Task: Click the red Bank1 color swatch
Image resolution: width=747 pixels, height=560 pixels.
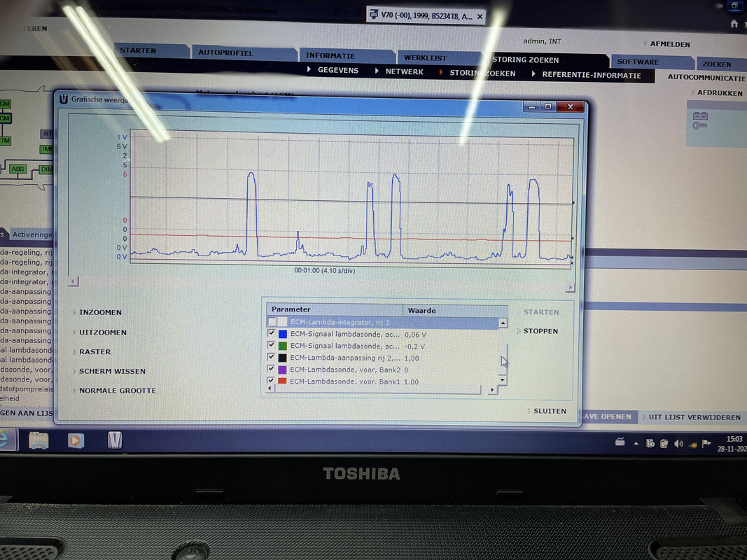Action: [283, 381]
